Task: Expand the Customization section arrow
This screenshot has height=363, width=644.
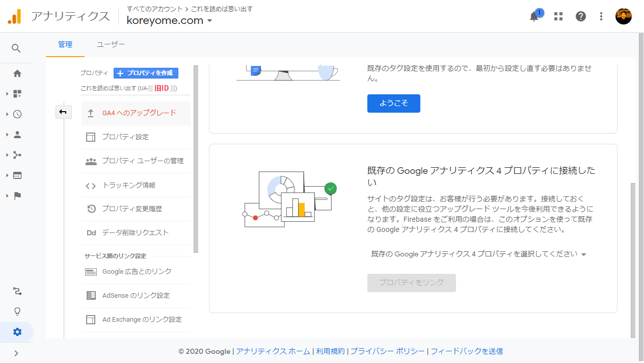Action: [x=7, y=94]
